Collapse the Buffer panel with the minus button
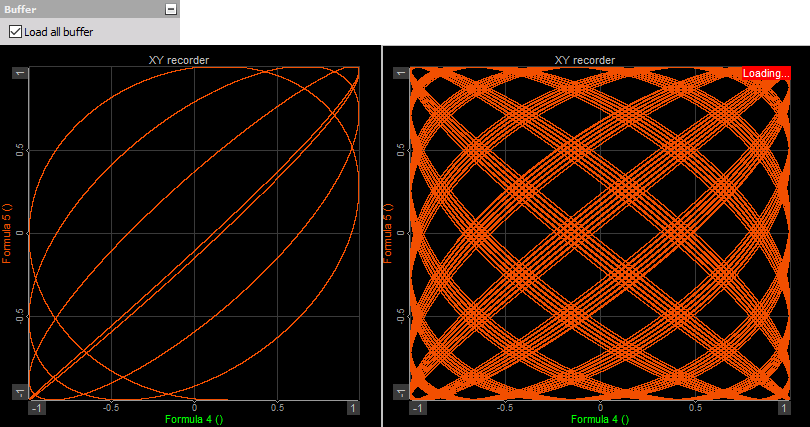The height and width of the screenshot is (427, 810). point(170,9)
